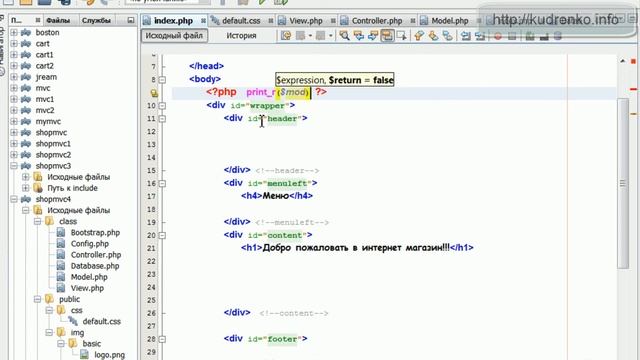Expand the mymvc project node
640x360 pixels.
14,121
